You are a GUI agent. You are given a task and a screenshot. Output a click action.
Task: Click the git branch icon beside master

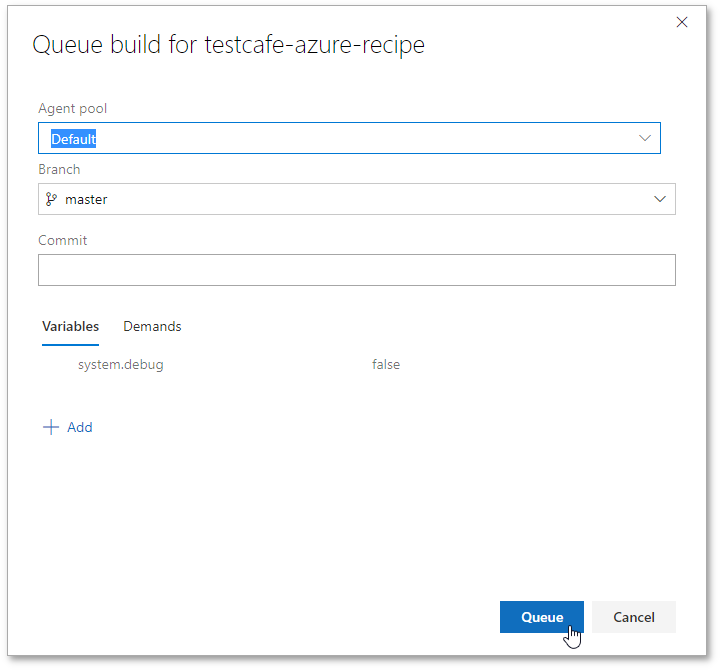[52, 199]
